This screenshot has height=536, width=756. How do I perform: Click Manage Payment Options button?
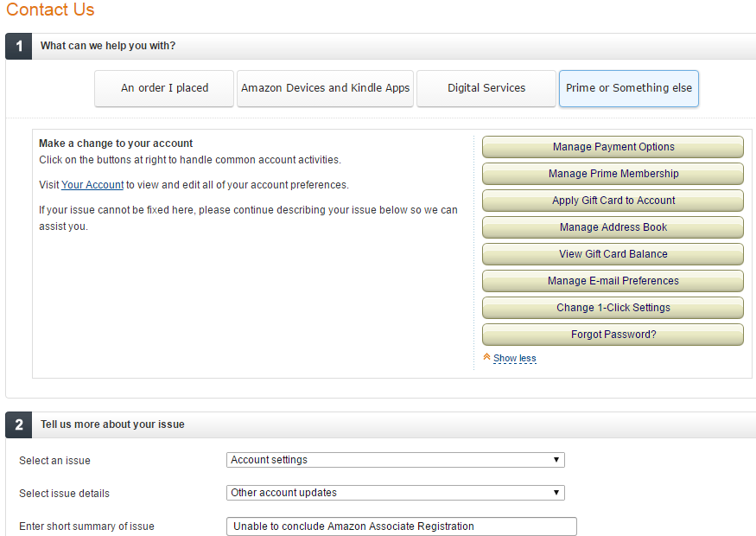(x=613, y=147)
